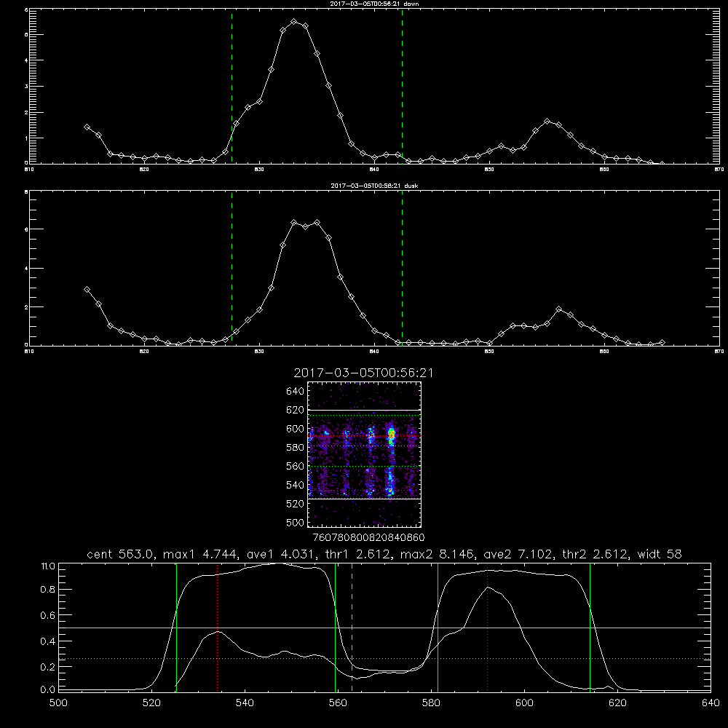The height and width of the screenshot is (728, 728).
Task: Click the dusk plot y-axis label '4'
Action: 26,269
